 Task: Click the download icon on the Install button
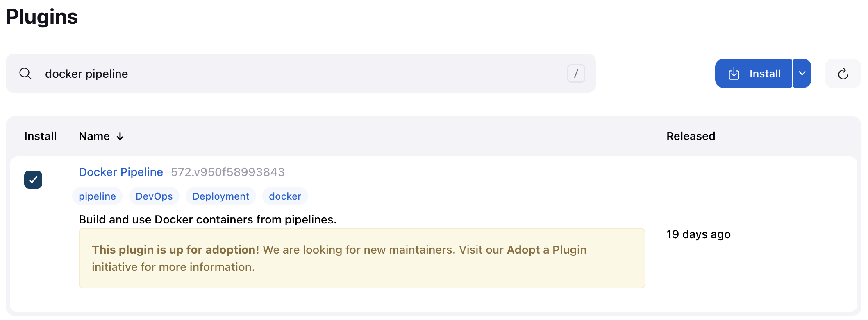[x=735, y=73]
